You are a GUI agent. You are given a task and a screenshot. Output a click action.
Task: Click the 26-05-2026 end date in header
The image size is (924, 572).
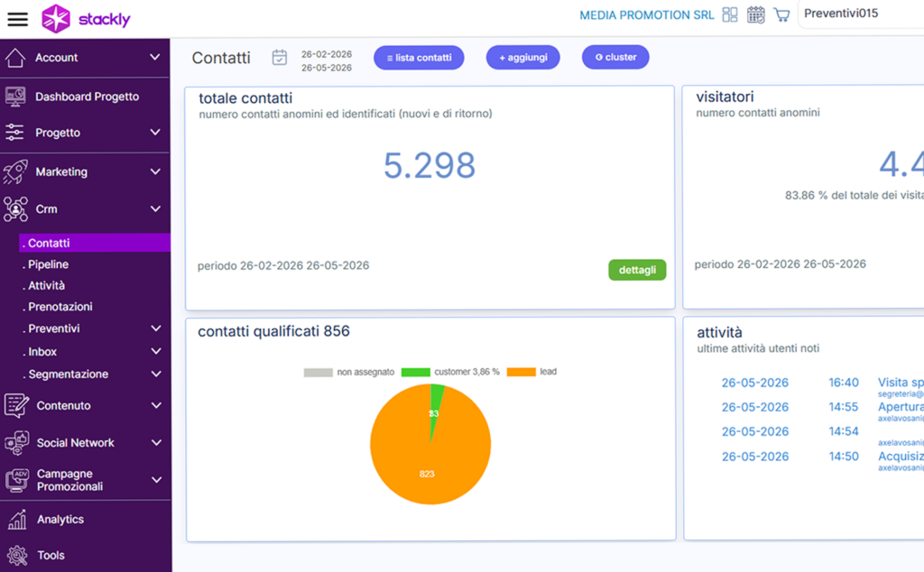pos(327,68)
